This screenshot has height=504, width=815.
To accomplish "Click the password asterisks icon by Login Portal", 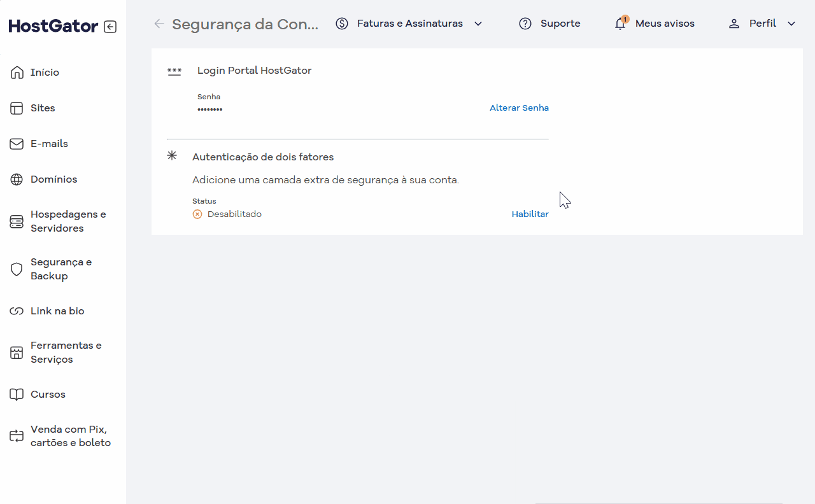I will [174, 71].
